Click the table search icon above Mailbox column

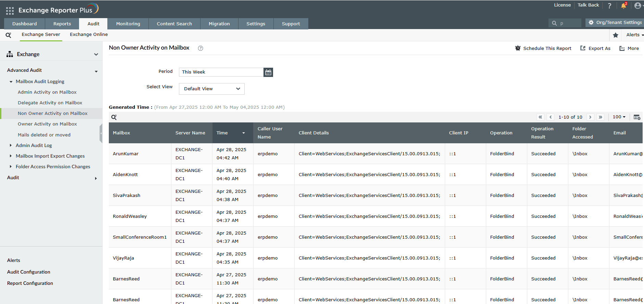[x=114, y=117]
